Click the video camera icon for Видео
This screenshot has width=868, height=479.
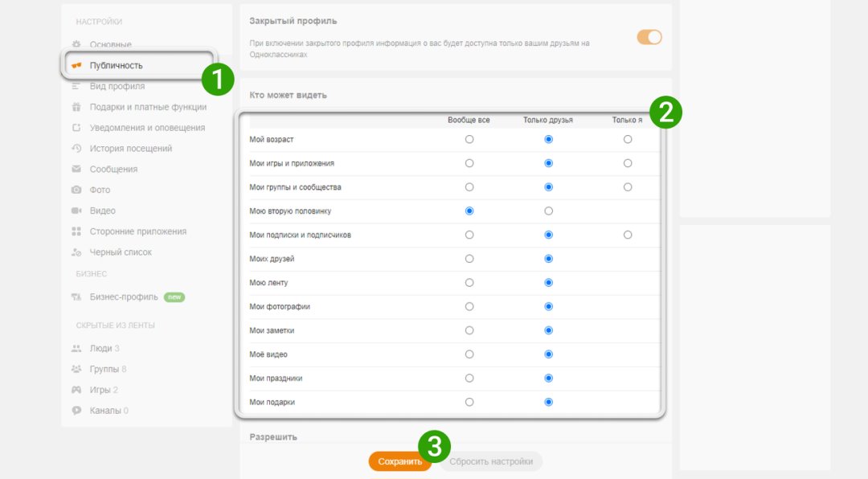tap(76, 211)
